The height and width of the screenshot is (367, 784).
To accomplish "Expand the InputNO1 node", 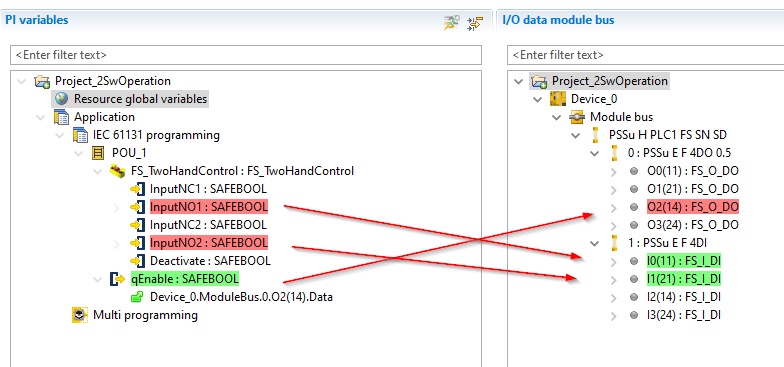I will tap(117, 208).
